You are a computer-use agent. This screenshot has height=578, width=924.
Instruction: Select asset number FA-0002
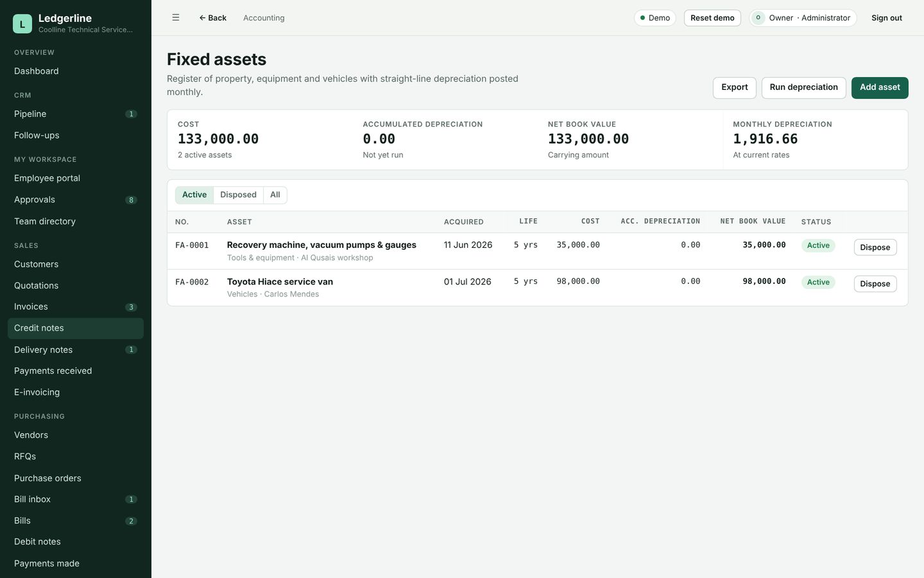tap(192, 282)
